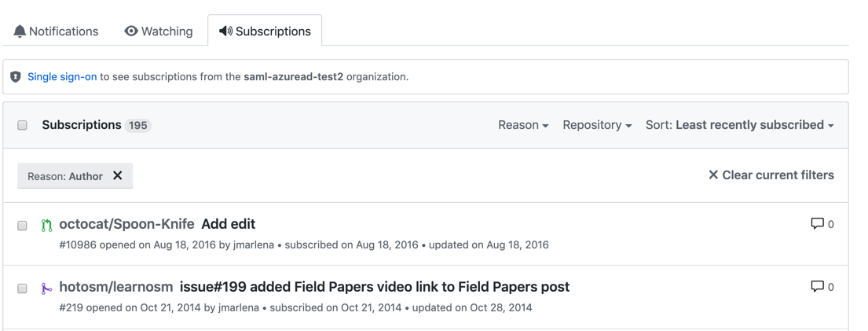Screen dimensions: 868x331
Task: Open the octocat/Spoon-Knife repository link
Action: click(126, 224)
